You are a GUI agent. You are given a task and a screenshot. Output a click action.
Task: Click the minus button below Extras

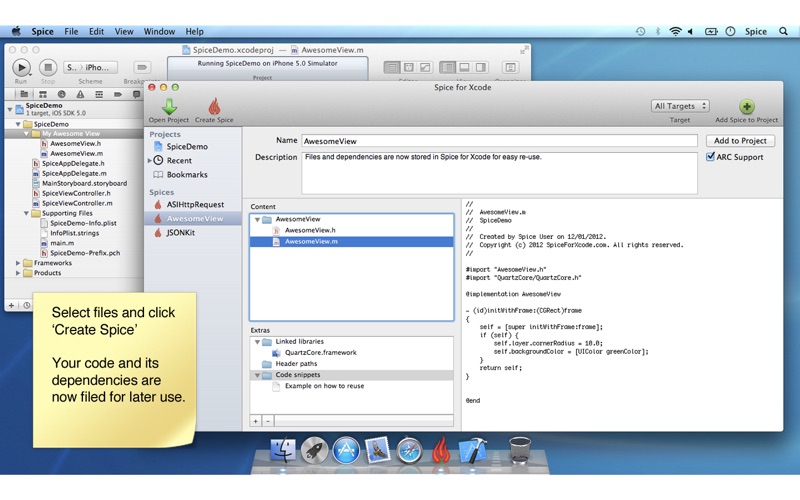(268, 421)
